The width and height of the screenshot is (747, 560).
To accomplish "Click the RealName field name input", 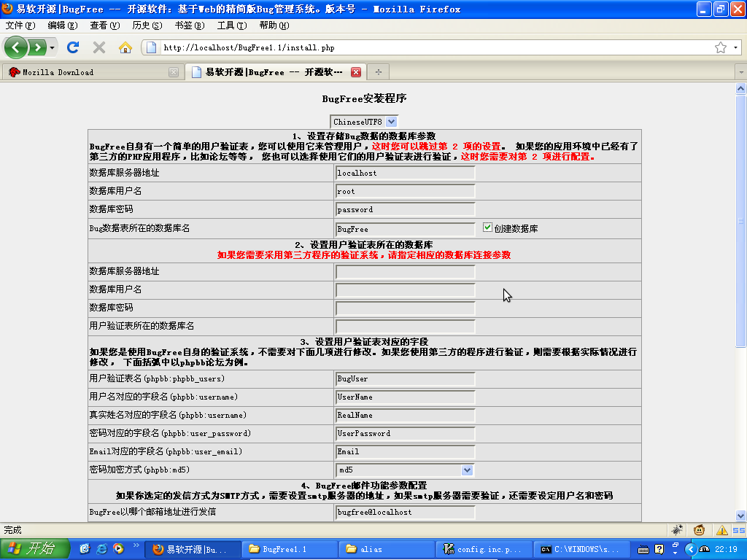I will coord(405,415).
